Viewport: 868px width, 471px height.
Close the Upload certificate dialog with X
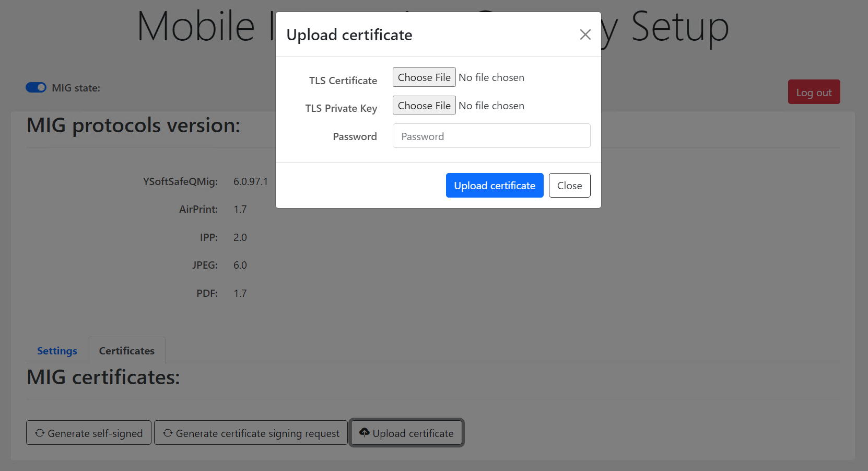coord(585,35)
